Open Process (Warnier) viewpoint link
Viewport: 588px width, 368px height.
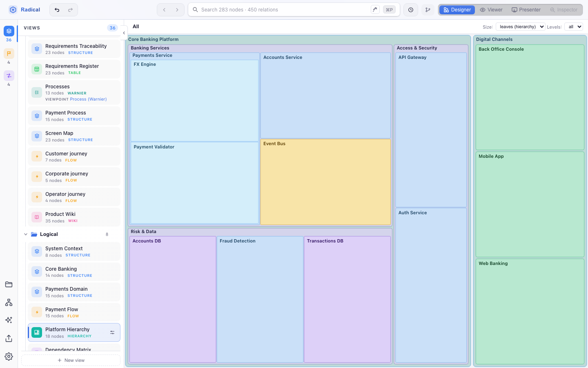coord(88,99)
